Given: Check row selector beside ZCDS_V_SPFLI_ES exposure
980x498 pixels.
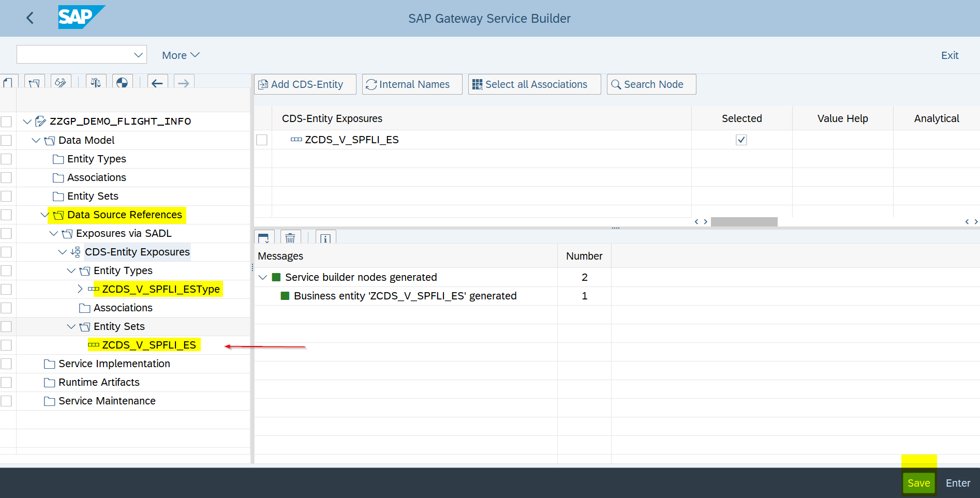Looking at the screenshot, I should [x=262, y=140].
